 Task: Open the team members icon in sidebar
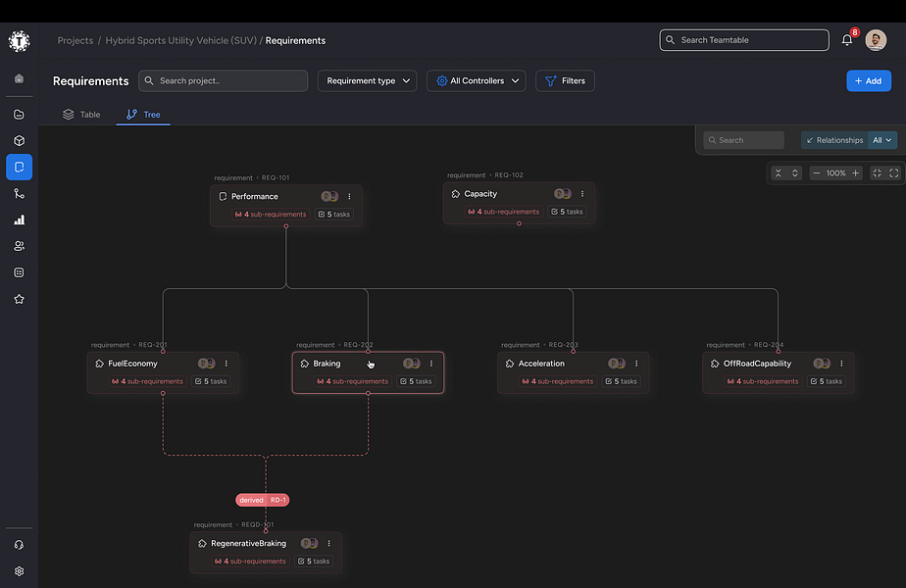point(18,246)
